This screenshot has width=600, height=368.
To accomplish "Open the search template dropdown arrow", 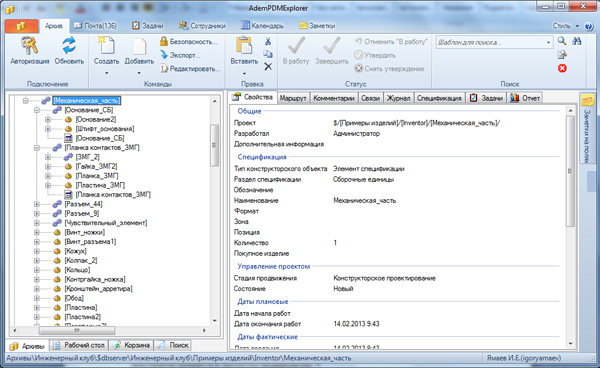I will click(548, 42).
